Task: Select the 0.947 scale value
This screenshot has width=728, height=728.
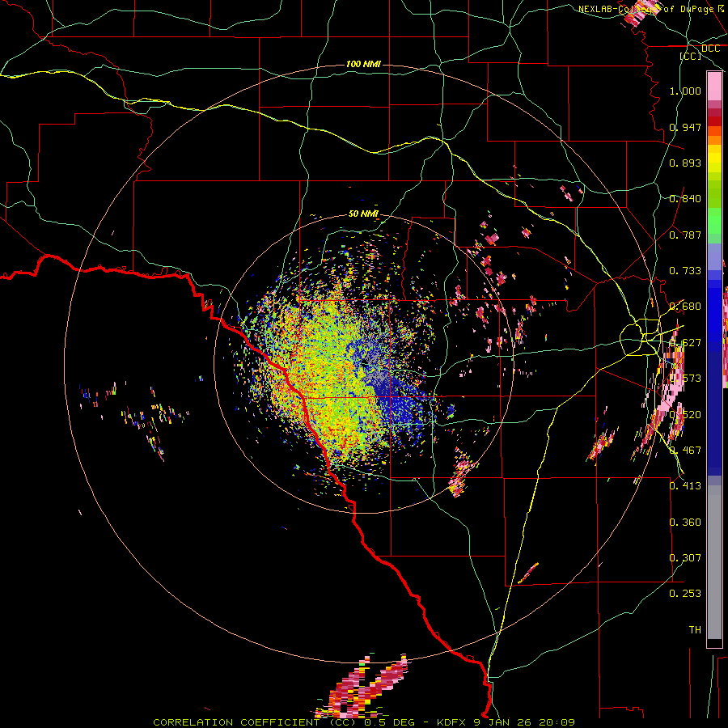Action: (685, 127)
